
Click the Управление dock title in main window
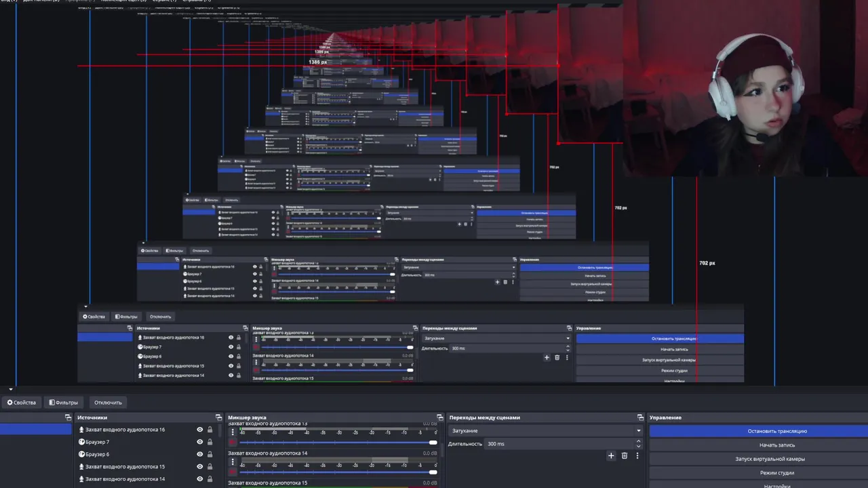pyautogui.click(x=665, y=418)
